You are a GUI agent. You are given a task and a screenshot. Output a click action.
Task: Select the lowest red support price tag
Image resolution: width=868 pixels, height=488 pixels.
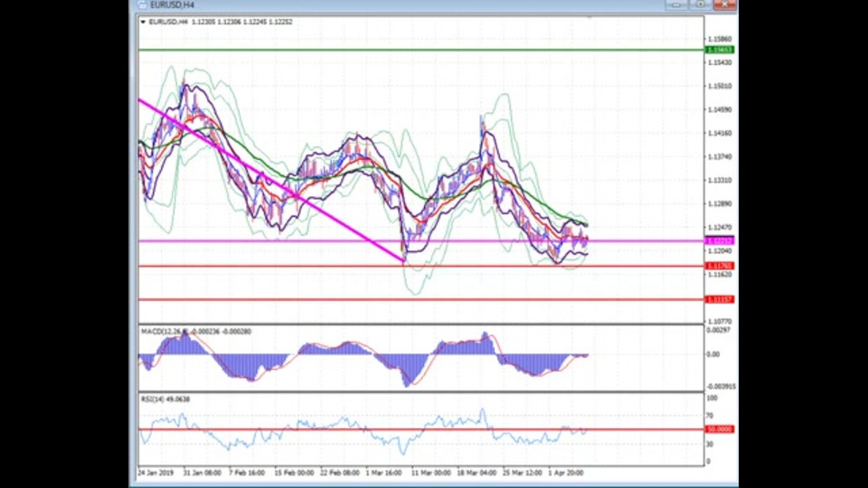click(x=719, y=299)
